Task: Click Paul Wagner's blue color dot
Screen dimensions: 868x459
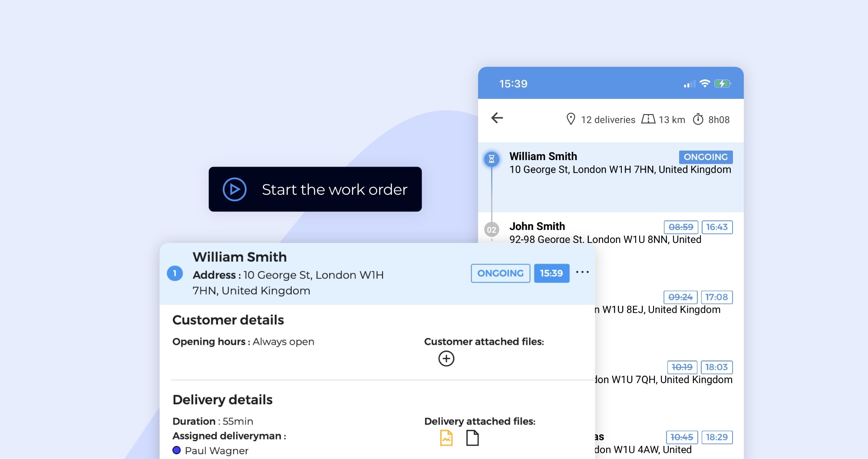Action: (x=177, y=450)
